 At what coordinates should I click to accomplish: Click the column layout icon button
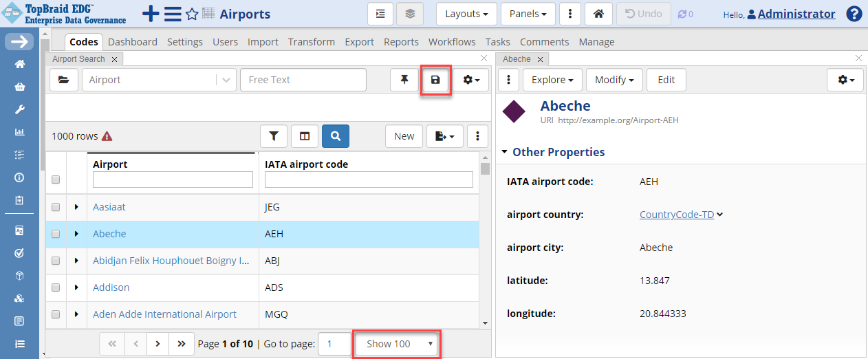[x=305, y=136]
